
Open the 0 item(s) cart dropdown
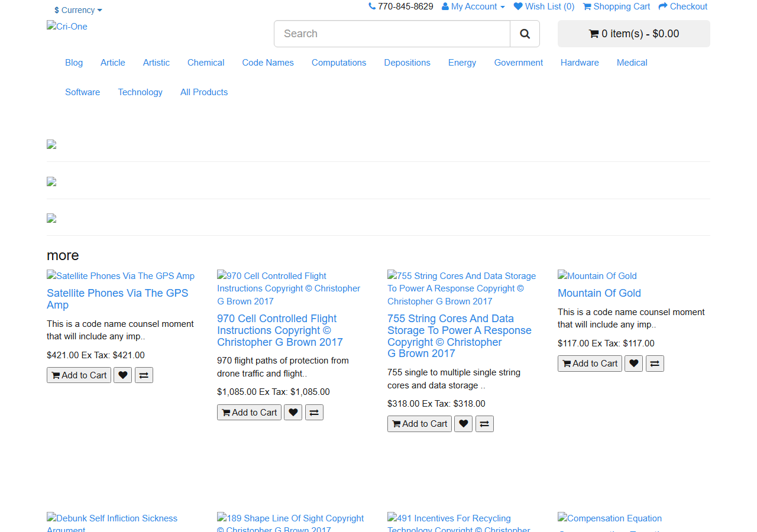pos(634,34)
